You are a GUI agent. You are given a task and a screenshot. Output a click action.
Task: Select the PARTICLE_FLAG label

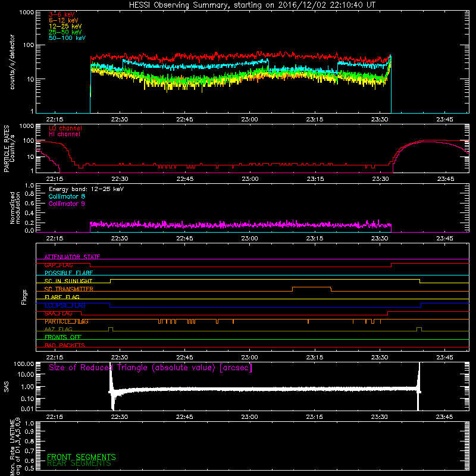67,321
